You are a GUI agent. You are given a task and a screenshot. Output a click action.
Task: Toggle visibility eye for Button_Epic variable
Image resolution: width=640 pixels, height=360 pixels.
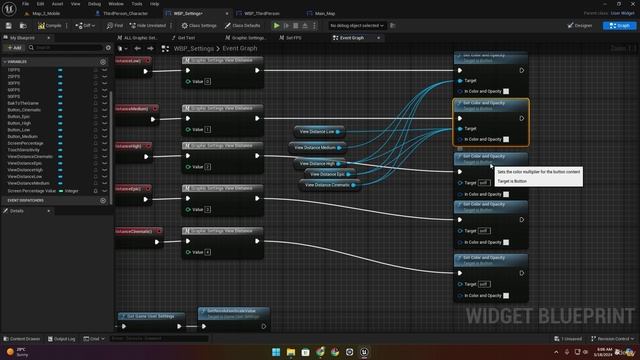(105, 116)
